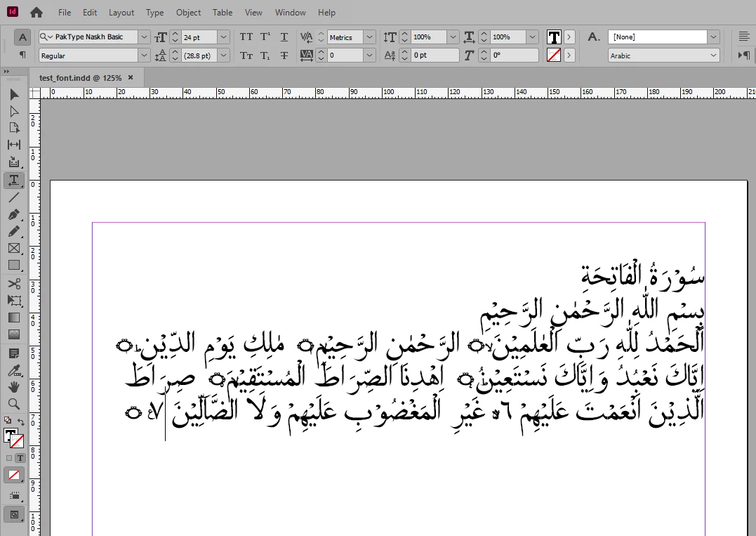Viewport: 756px width, 536px height.
Task: Choose the Gradient Swatch tool
Action: point(14,318)
